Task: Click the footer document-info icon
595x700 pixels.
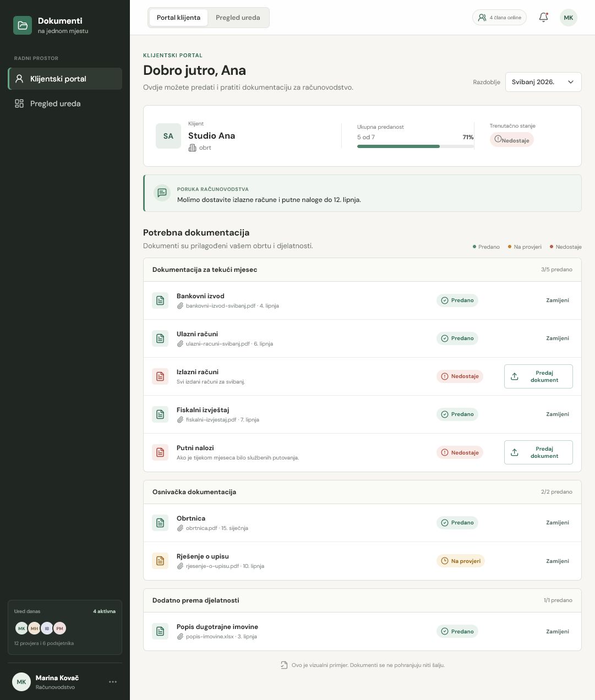Action: pyautogui.click(x=284, y=665)
